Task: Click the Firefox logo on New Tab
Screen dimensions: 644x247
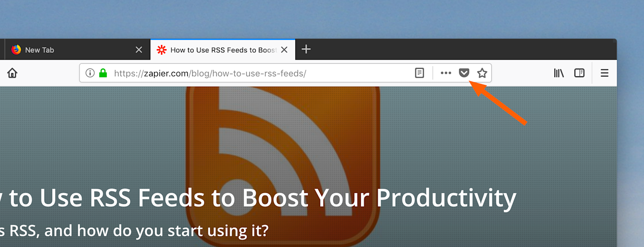Action: 16,50
